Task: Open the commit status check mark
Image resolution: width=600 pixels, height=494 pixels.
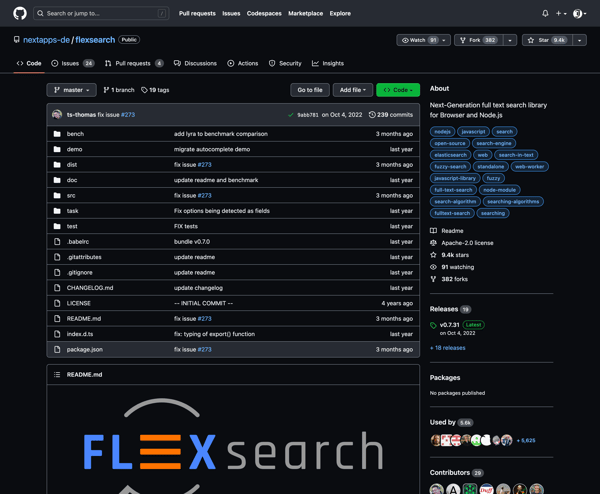Action: click(291, 115)
